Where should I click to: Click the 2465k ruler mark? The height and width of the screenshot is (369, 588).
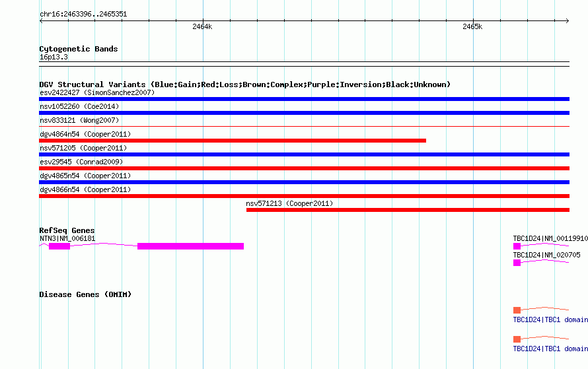pos(472,26)
